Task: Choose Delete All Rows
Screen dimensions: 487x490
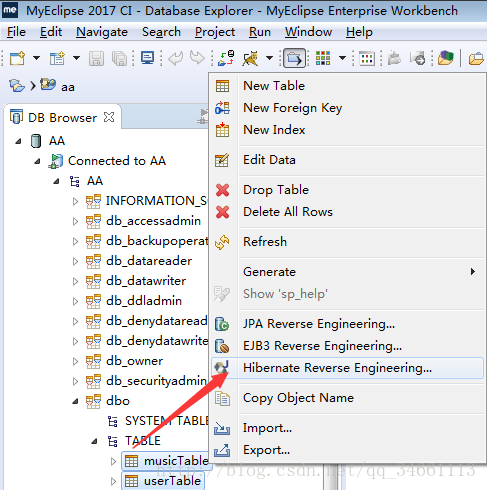Action: pyautogui.click(x=347, y=212)
